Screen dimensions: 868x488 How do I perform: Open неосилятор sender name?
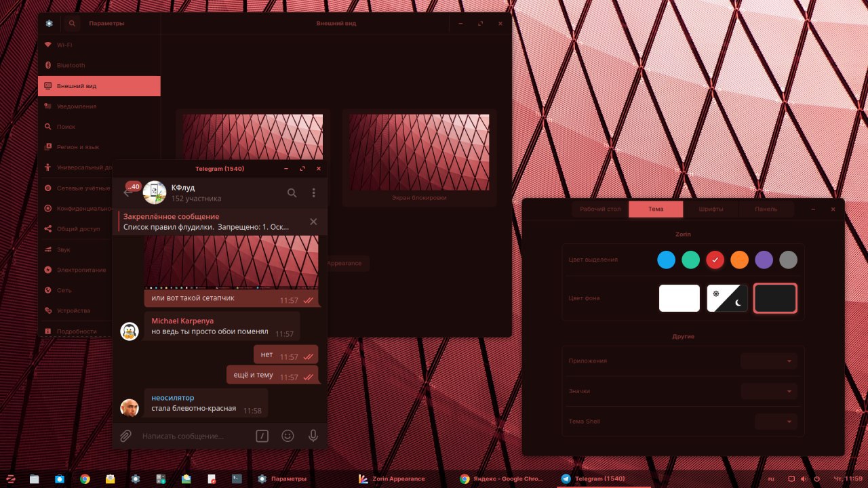pyautogui.click(x=172, y=398)
